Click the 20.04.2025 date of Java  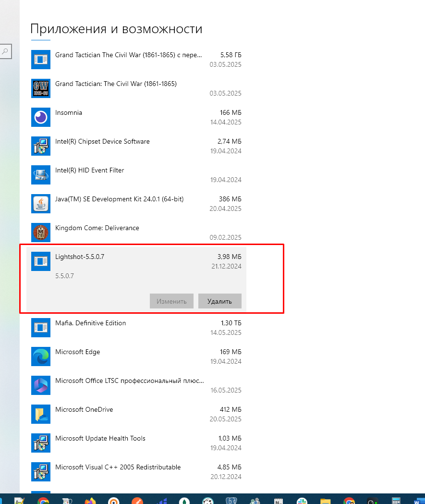(226, 209)
